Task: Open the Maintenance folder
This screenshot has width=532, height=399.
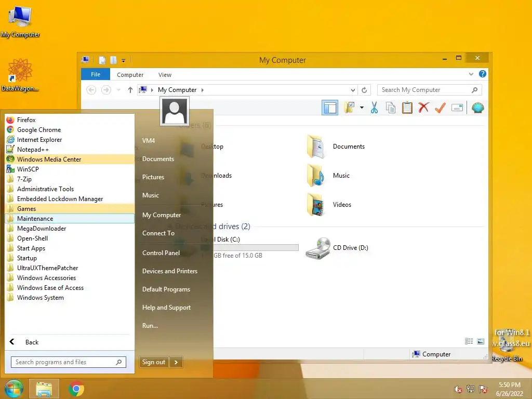Action: (70, 219)
